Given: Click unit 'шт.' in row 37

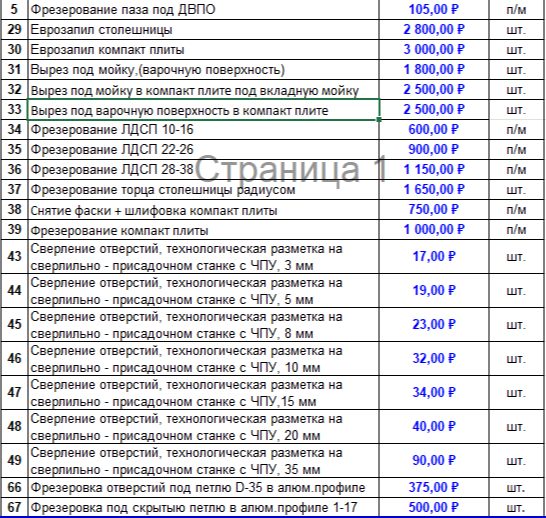Looking at the screenshot, I should click(516, 190).
